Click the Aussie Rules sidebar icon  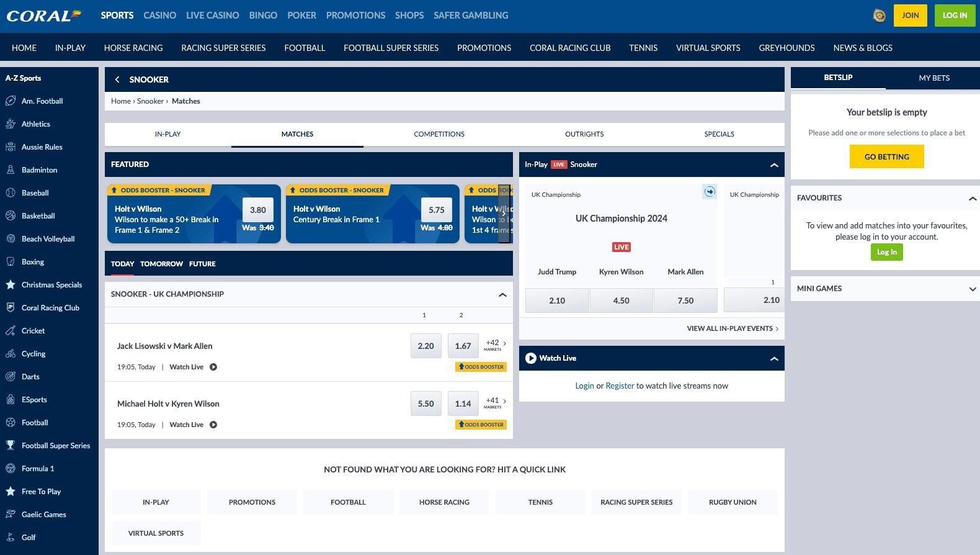point(11,147)
